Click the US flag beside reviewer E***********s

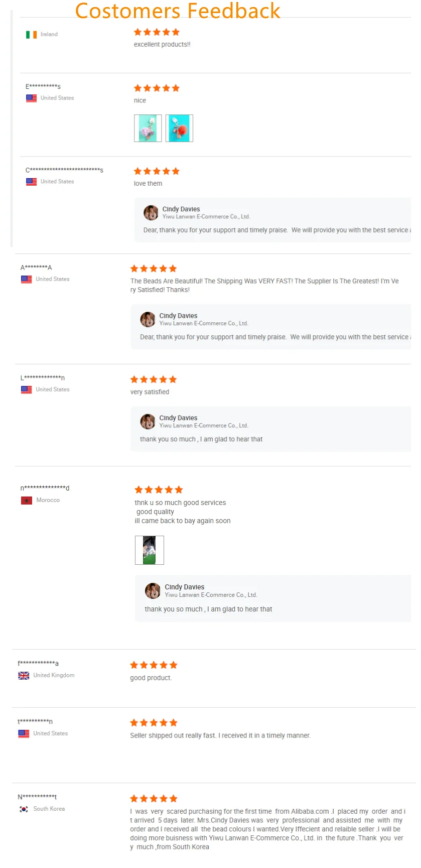pyautogui.click(x=31, y=98)
